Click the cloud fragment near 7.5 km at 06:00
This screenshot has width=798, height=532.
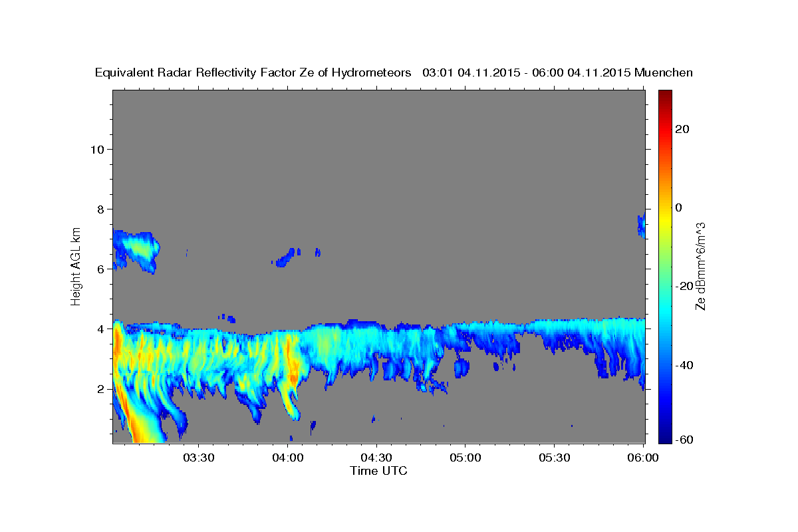pyautogui.click(x=641, y=226)
